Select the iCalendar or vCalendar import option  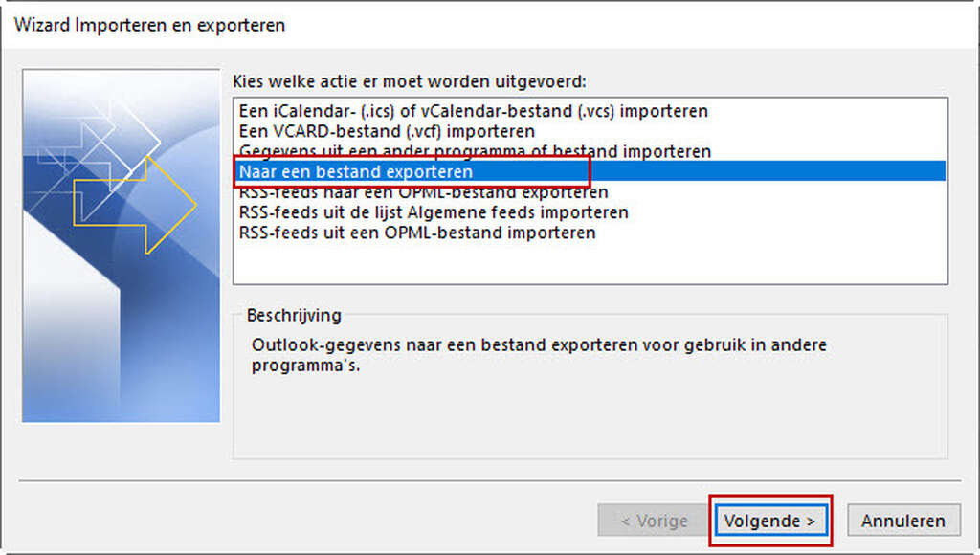pyautogui.click(x=473, y=111)
